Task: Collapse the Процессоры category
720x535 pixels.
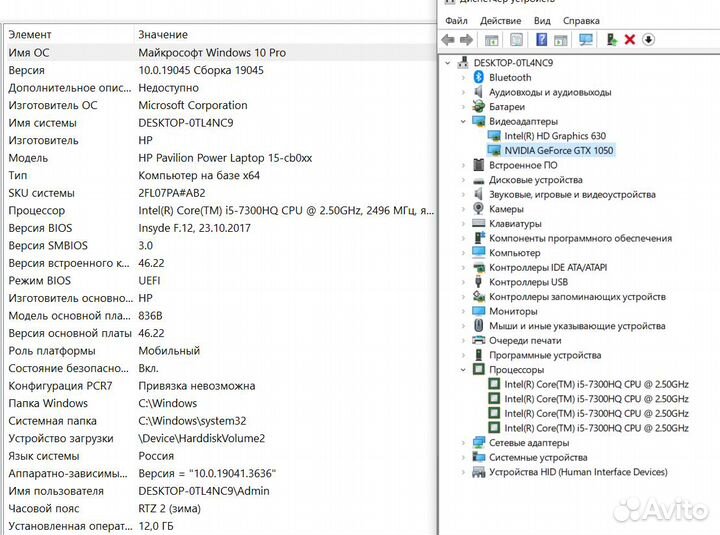Action: click(x=463, y=370)
